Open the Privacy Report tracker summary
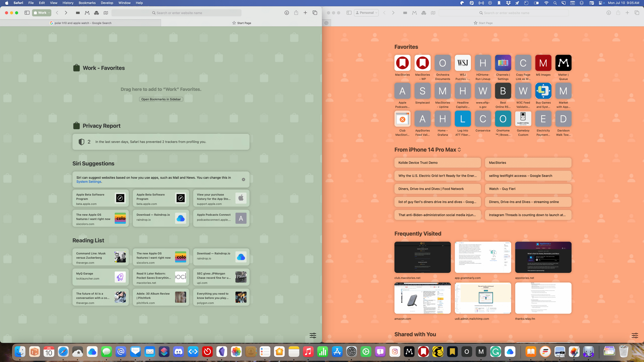Viewport: 644px width, 362px height. 161,142
